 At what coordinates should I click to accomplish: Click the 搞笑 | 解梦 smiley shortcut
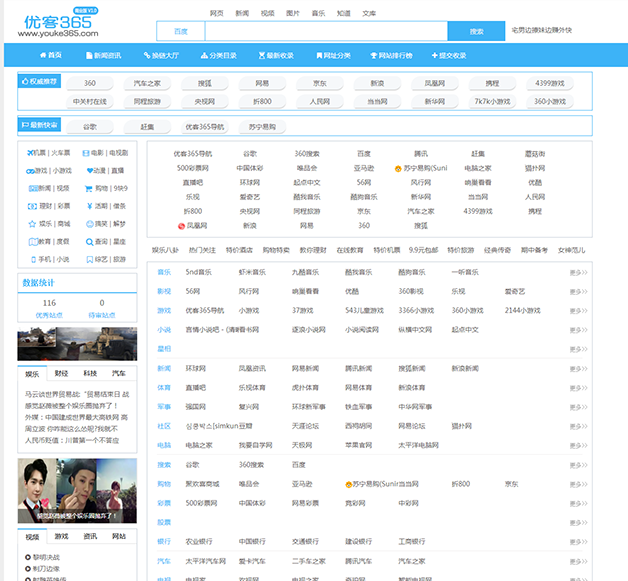106,223
